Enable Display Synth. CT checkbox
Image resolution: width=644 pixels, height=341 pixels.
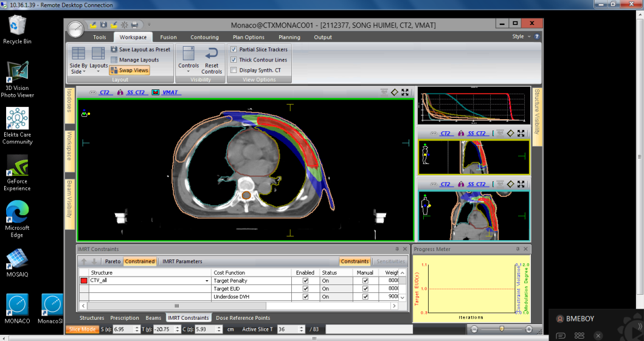point(234,70)
